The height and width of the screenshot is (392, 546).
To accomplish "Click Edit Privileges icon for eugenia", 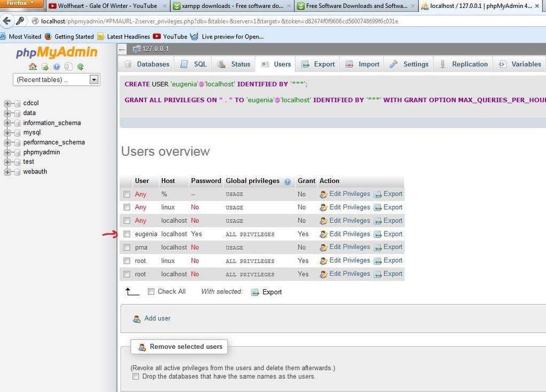I will 323,235.
